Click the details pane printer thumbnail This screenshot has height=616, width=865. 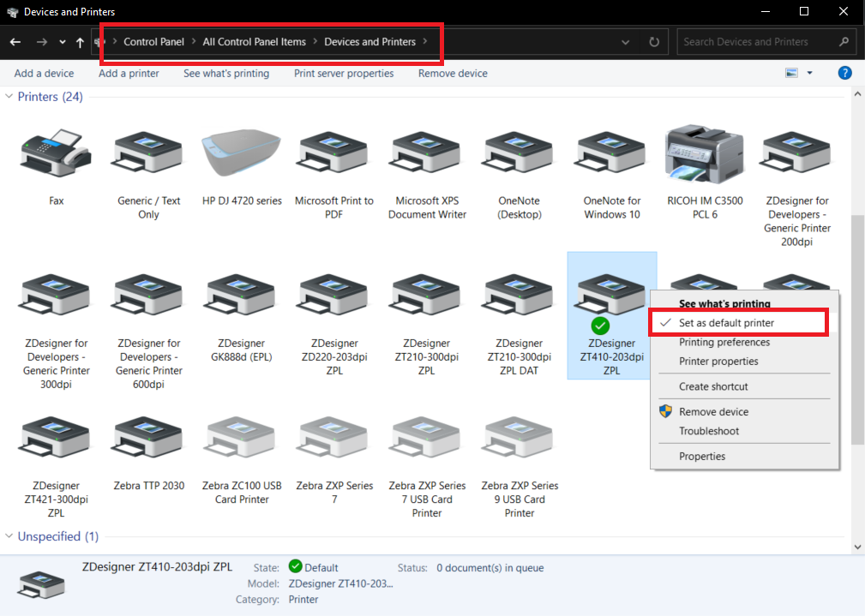click(41, 584)
